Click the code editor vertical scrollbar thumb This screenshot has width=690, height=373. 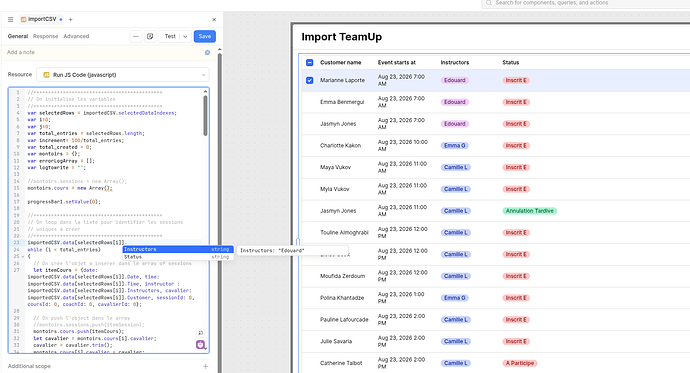[205, 116]
